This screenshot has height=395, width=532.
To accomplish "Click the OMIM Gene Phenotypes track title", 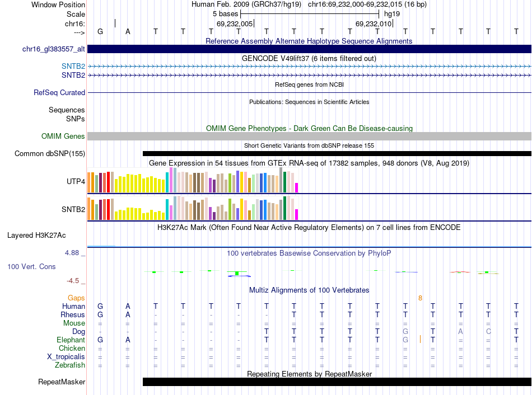I will [x=310, y=129].
